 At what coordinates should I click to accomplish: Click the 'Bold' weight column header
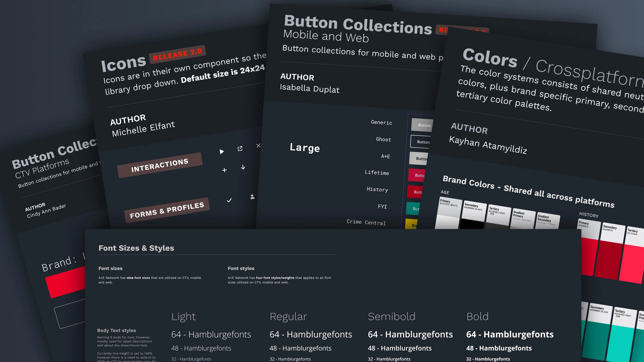477,317
